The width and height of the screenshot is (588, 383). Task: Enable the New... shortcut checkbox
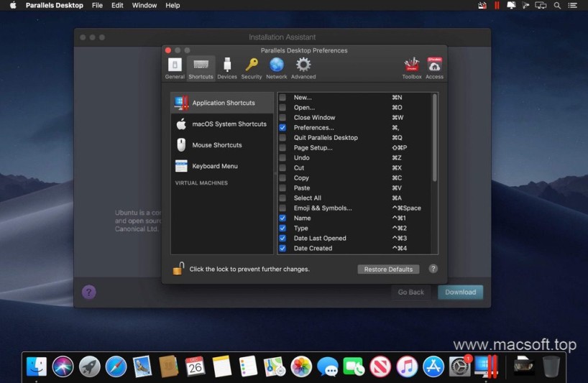[282, 98]
